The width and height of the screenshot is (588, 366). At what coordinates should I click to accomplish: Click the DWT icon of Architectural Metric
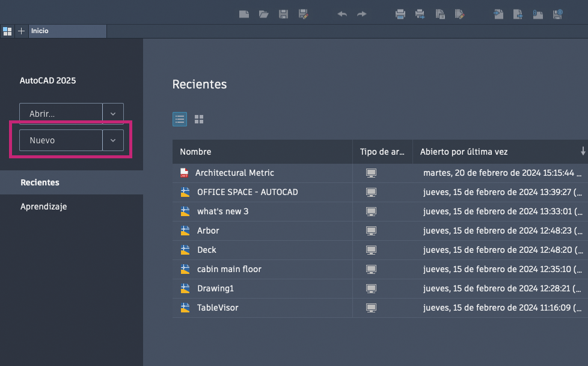(184, 173)
